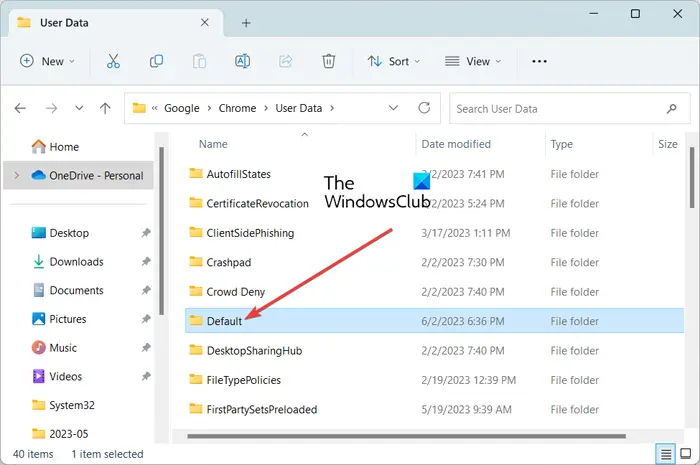Sort by Name column header

tap(213, 144)
